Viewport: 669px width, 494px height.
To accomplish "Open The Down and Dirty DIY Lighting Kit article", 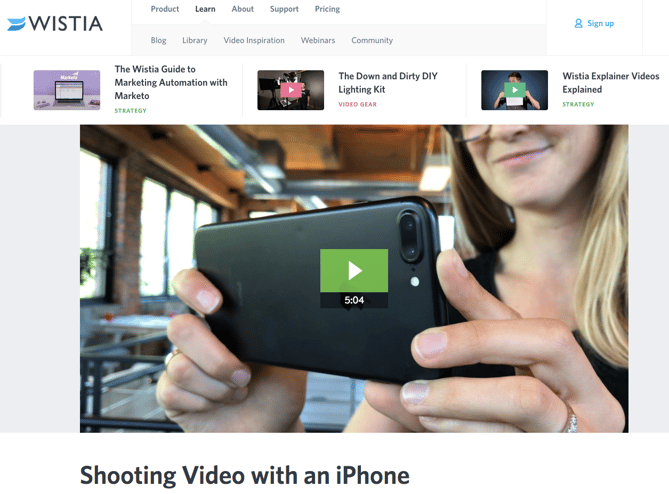I will pos(388,82).
